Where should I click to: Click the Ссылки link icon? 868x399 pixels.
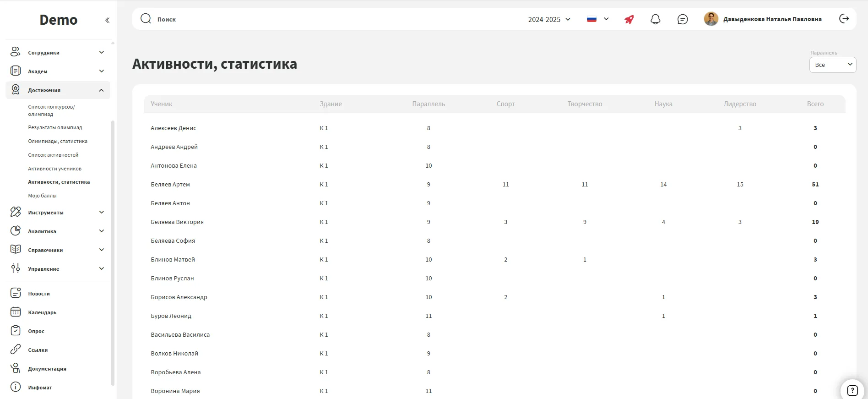pos(16,350)
